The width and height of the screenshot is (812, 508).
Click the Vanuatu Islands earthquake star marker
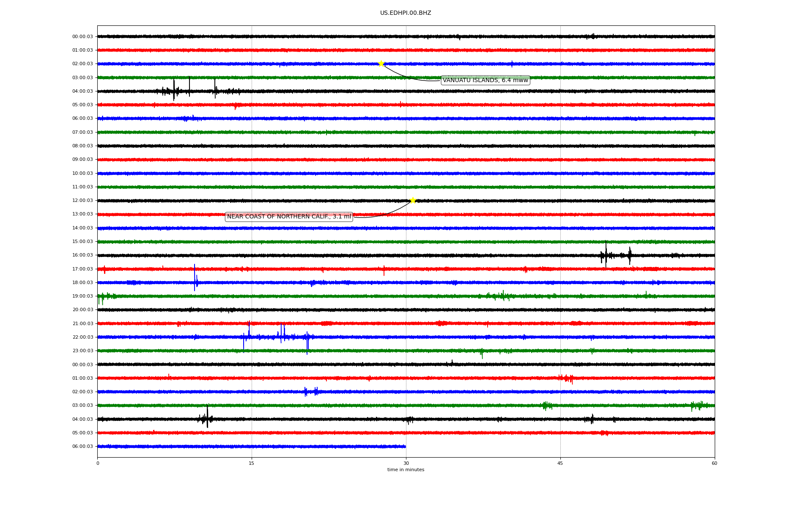point(381,63)
